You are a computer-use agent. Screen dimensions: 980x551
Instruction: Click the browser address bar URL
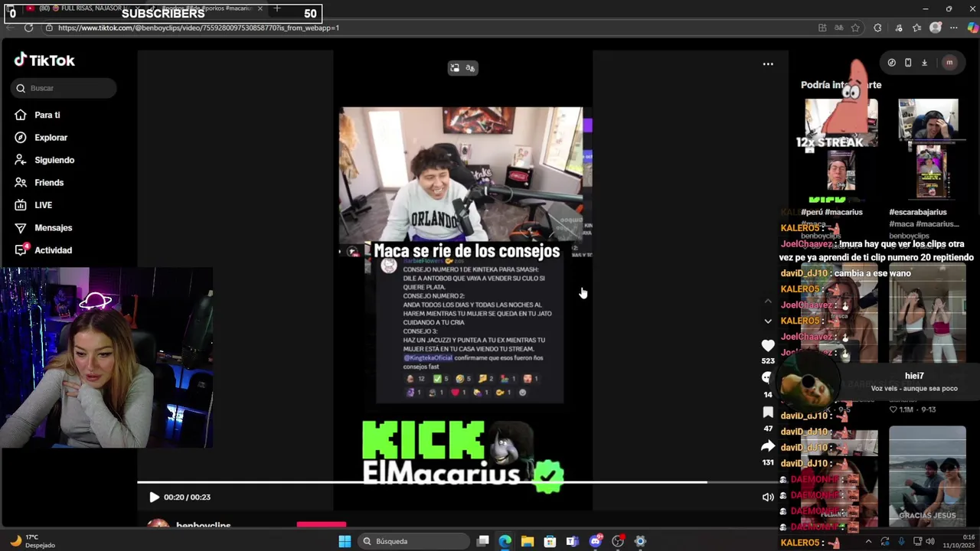pyautogui.click(x=198, y=28)
